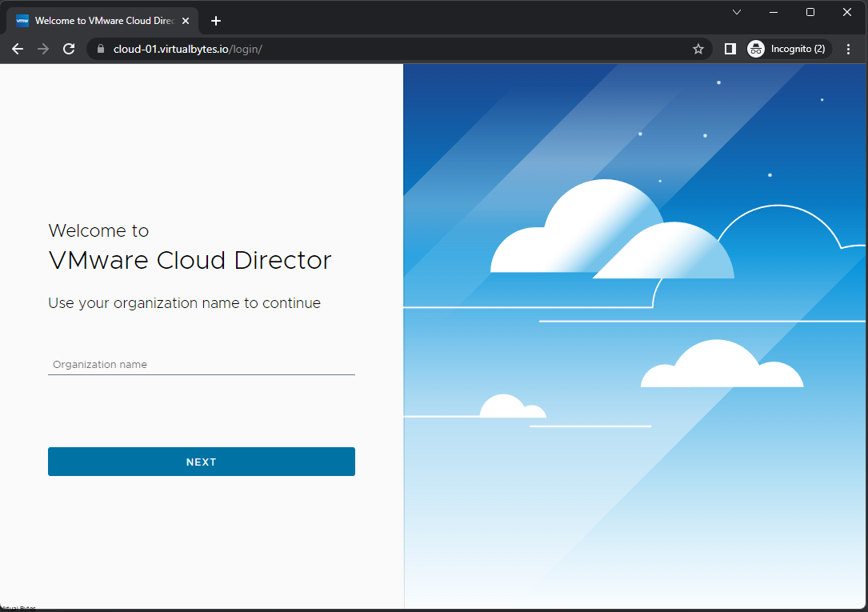Click the Virtual Bytes link at the bottom left
This screenshot has width=868, height=612.
[18, 607]
